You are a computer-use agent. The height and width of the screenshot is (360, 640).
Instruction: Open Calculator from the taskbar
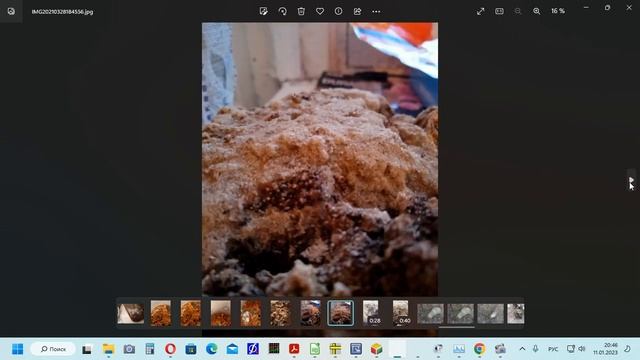click(150, 349)
